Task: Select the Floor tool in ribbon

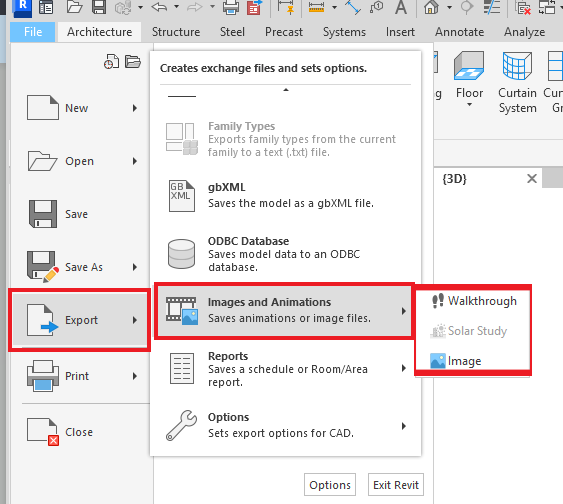Action: coord(469,80)
